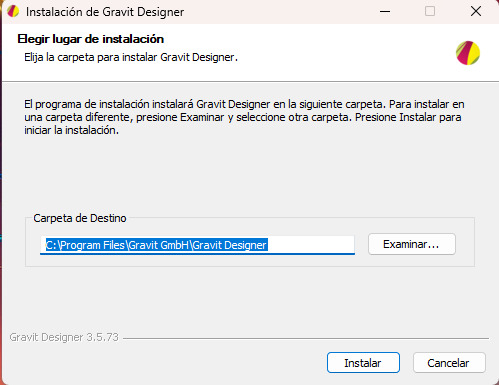Click the 'Gravit Designer 3.5.73' version text
This screenshot has width=499, height=385.
(x=64, y=337)
